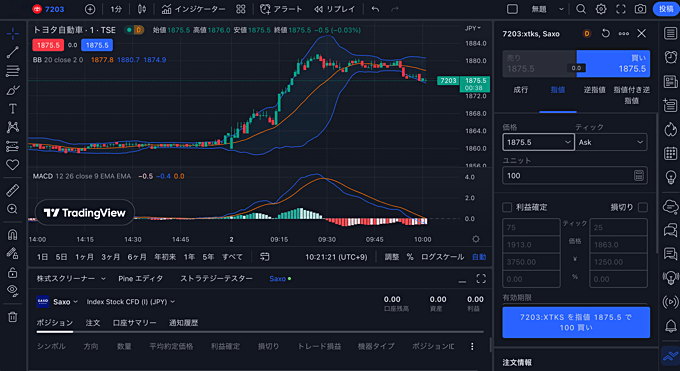Open the 無題 layout name dropdown
680x371 pixels.
click(548, 9)
